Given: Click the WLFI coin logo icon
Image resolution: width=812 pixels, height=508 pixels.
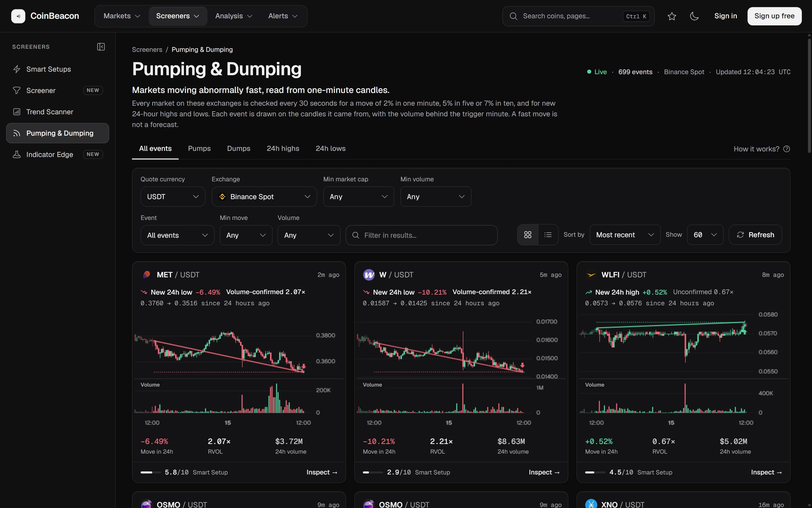Looking at the screenshot, I should point(591,275).
